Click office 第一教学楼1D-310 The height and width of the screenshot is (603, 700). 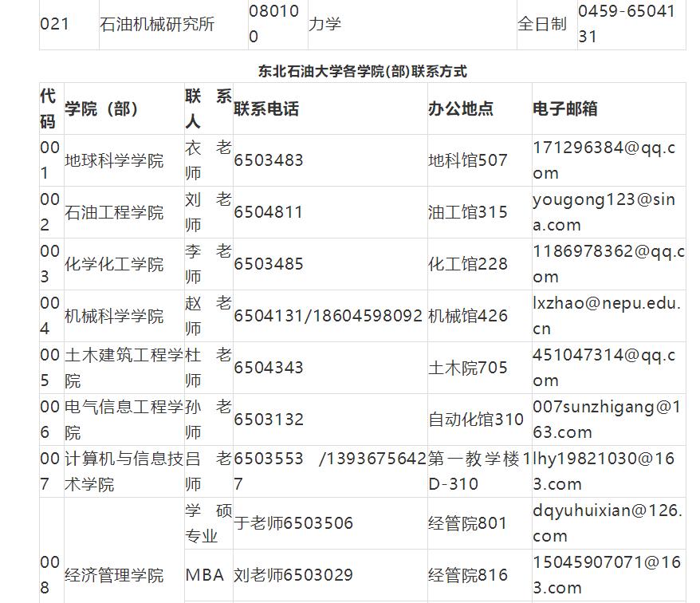479,471
